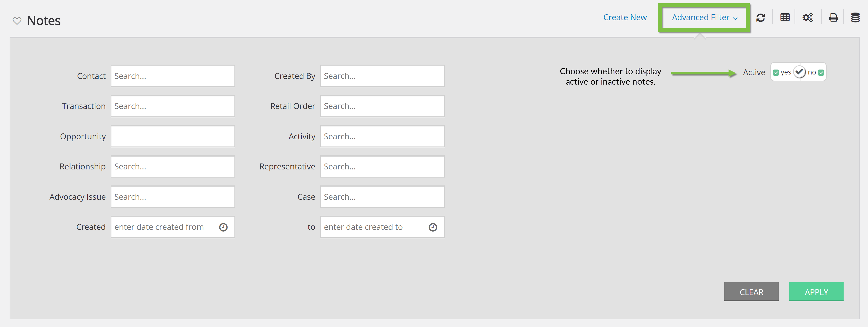868x327 pixels.
Task: Focus the Contact search field
Action: click(x=173, y=76)
